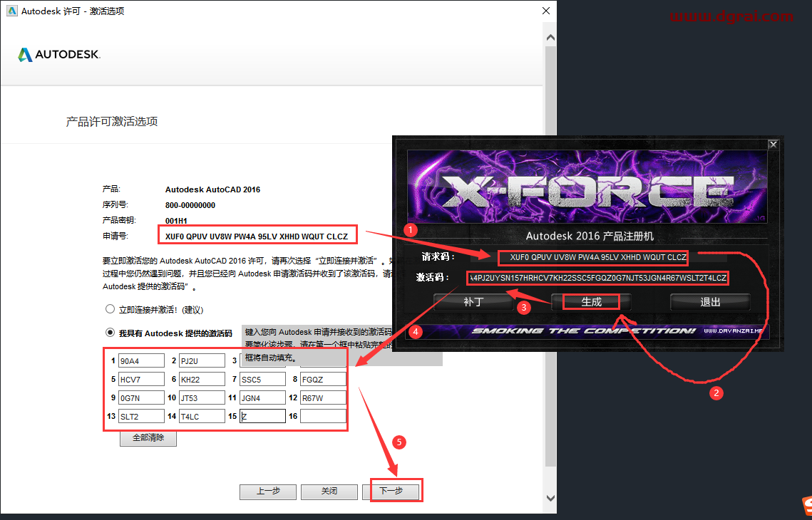The width and height of the screenshot is (812, 520).
Task: Click activation code field 7 containing SSC5
Action: tap(262, 379)
